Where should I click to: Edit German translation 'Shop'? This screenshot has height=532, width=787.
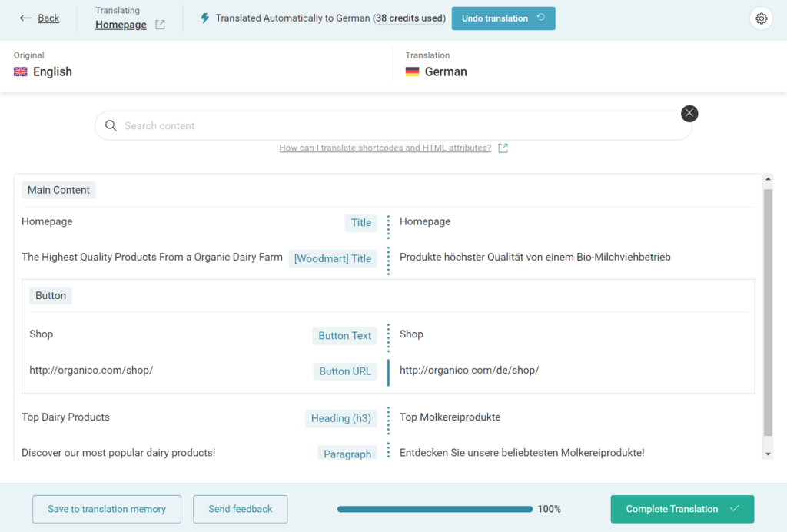[412, 334]
